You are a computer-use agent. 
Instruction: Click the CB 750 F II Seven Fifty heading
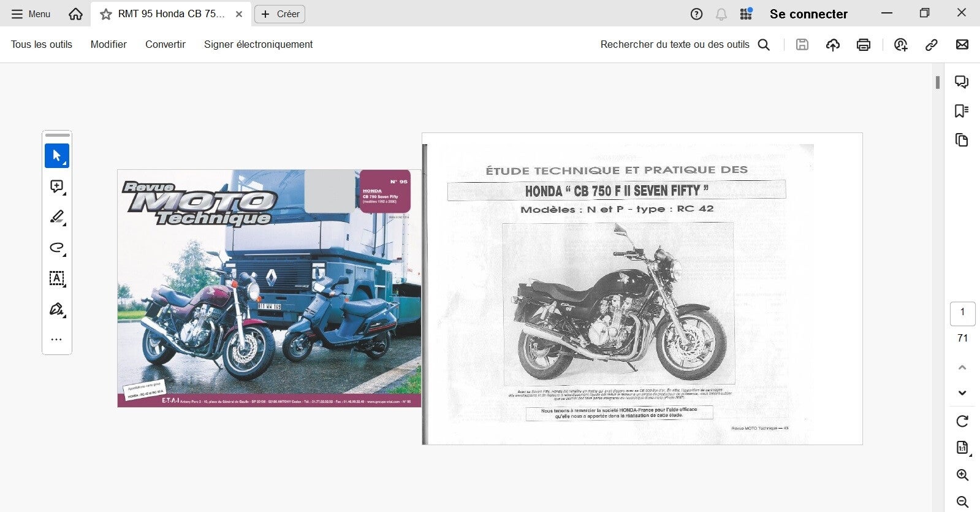pyautogui.click(x=617, y=191)
